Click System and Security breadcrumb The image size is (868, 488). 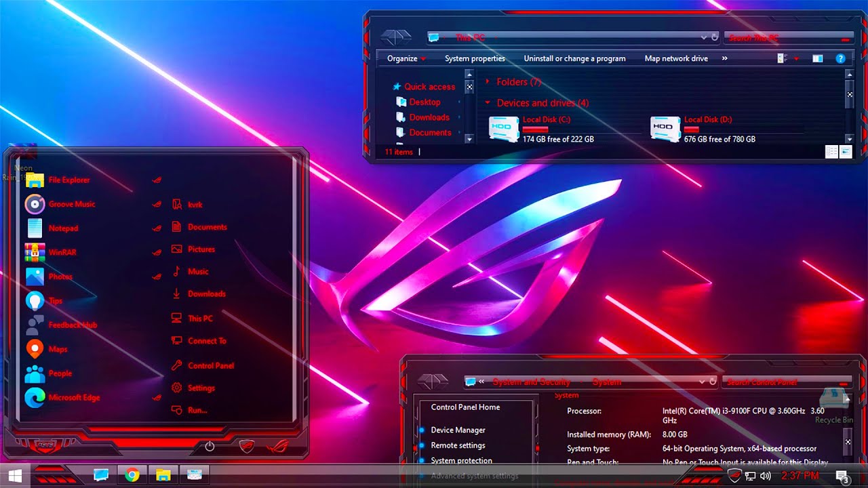[532, 382]
